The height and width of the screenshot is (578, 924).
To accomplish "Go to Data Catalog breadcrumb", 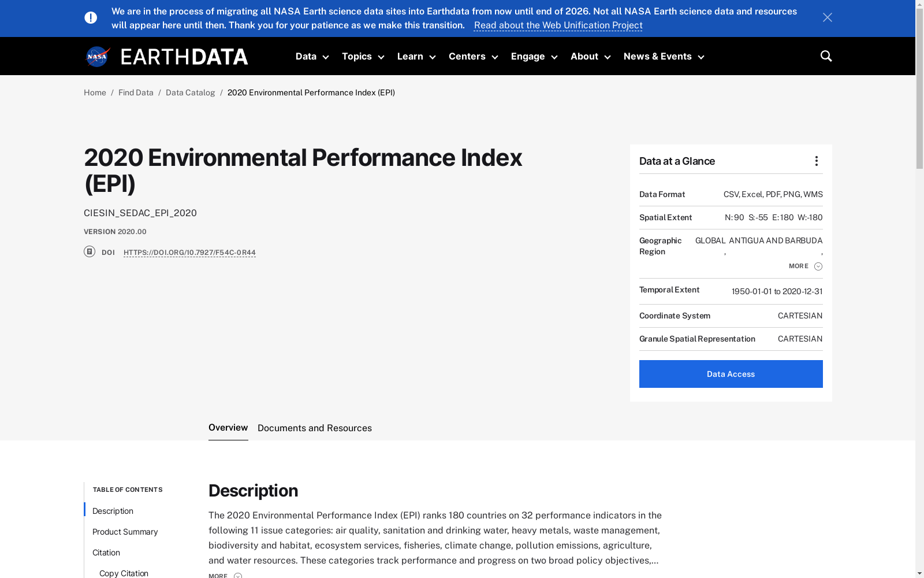I will coord(190,92).
